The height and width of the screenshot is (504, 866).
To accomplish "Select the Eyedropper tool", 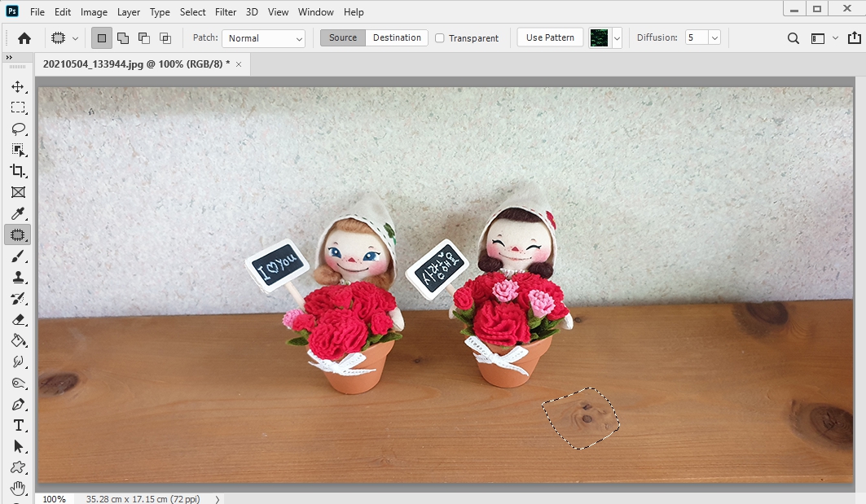I will tap(18, 213).
